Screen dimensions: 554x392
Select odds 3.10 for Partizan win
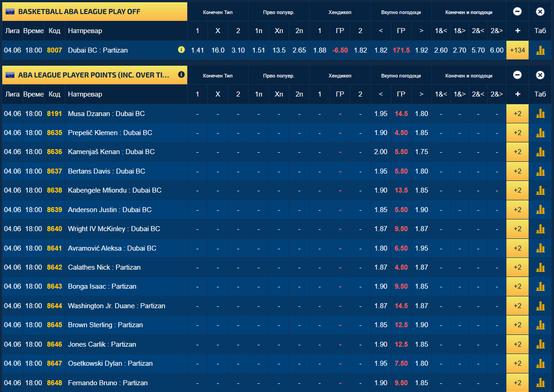point(238,50)
